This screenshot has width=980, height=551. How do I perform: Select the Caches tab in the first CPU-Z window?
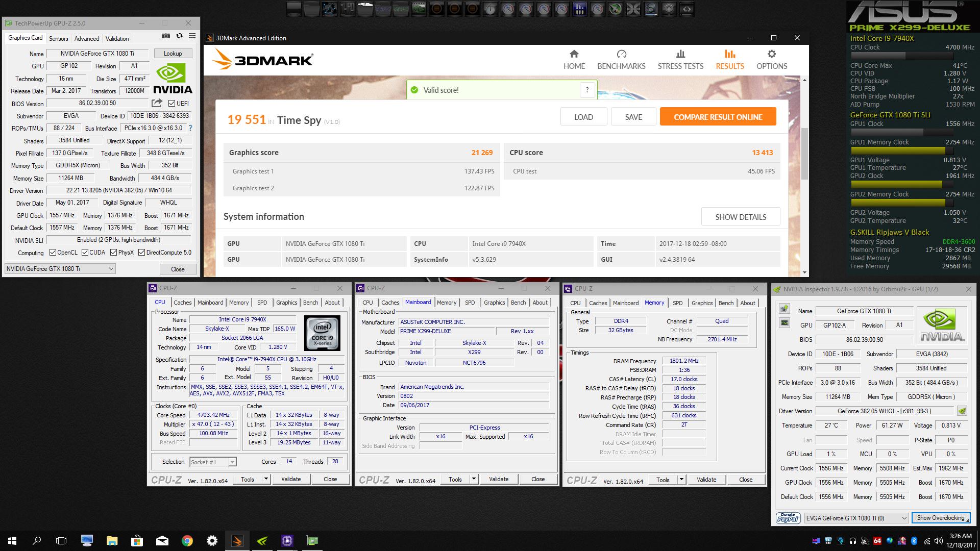click(182, 303)
